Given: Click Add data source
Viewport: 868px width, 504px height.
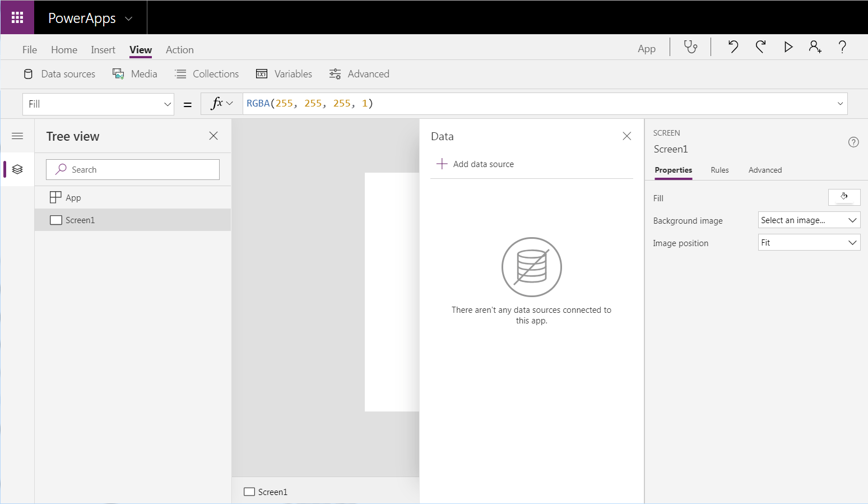Looking at the screenshot, I should tap(475, 164).
